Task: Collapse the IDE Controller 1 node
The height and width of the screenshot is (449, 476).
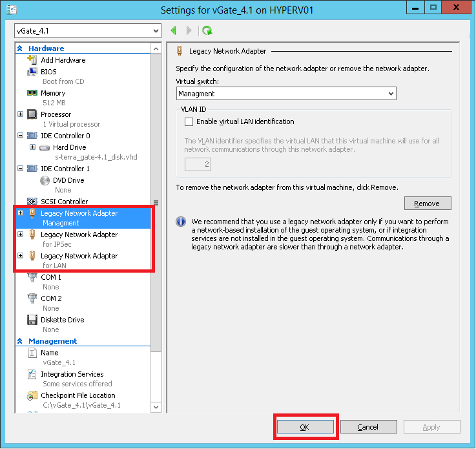Action: point(20,168)
